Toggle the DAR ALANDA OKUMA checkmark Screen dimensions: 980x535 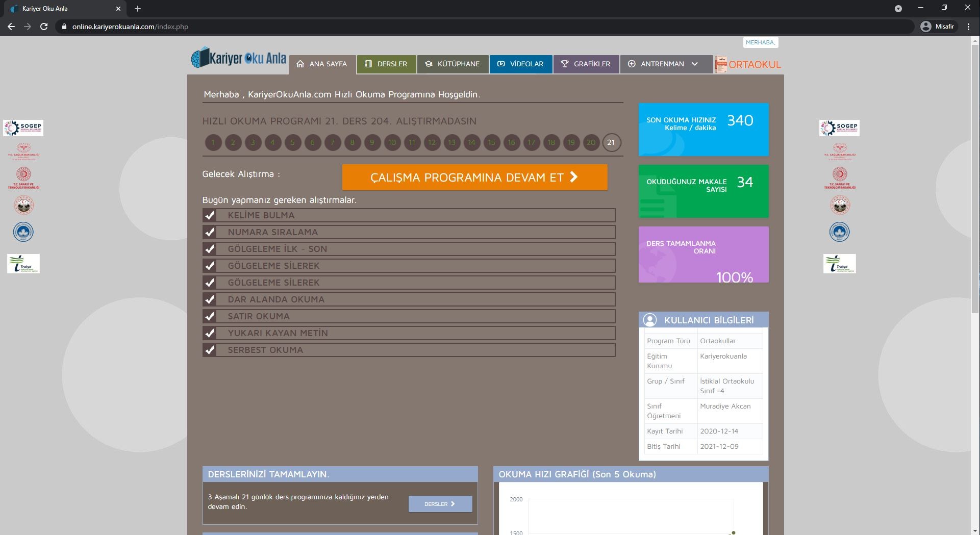[209, 299]
